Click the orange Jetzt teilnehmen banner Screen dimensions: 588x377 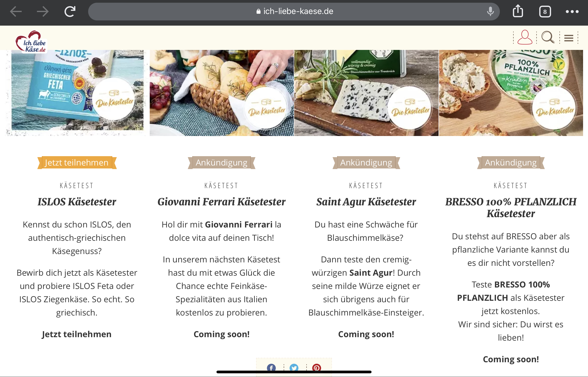click(77, 163)
